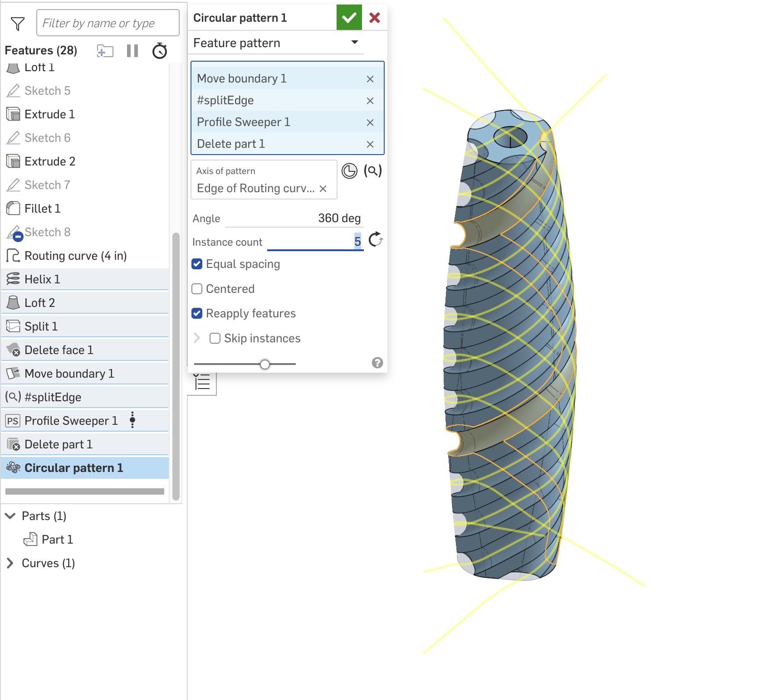The height and width of the screenshot is (700, 763).
Task: Collapse the Parts (1) section
Action: (x=10, y=516)
